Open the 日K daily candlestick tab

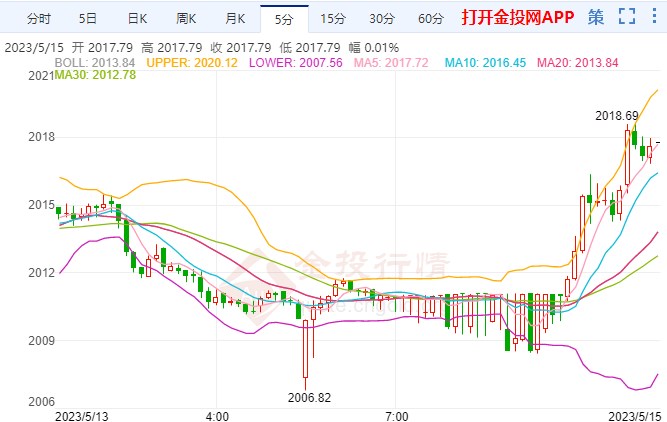coord(137,19)
